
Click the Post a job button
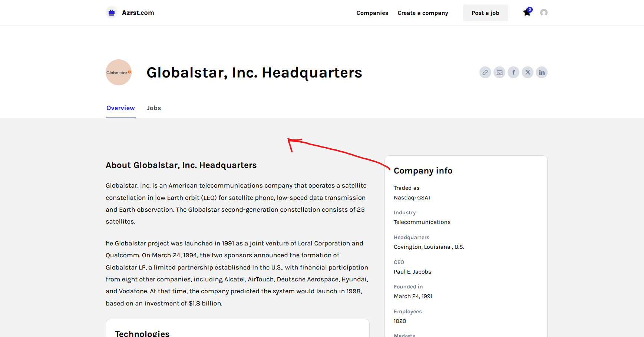click(485, 13)
